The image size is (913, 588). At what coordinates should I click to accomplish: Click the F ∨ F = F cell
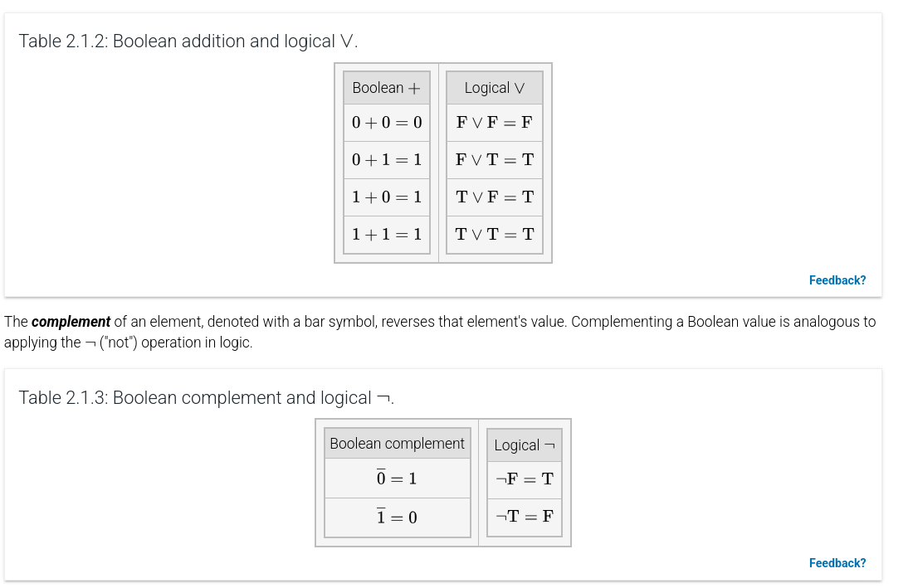pyautogui.click(x=495, y=123)
